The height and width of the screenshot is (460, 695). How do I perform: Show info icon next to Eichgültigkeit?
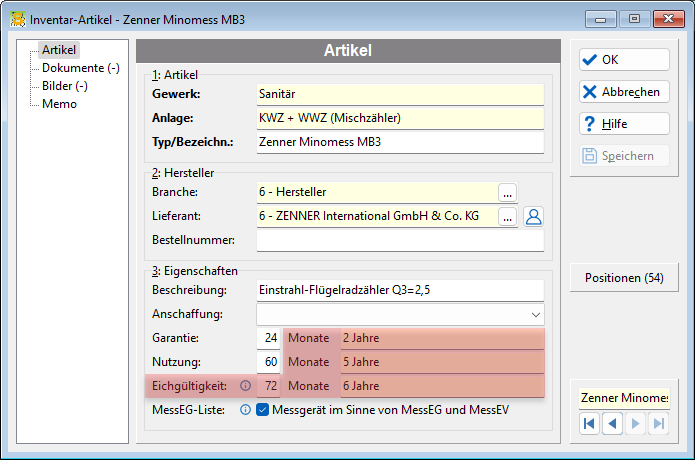245,386
